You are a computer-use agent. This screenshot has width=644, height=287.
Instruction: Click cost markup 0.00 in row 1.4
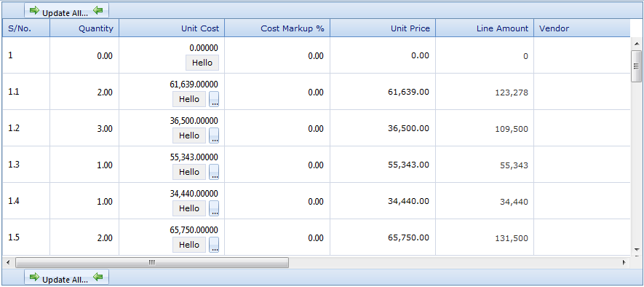pyautogui.click(x=316, y=202)
